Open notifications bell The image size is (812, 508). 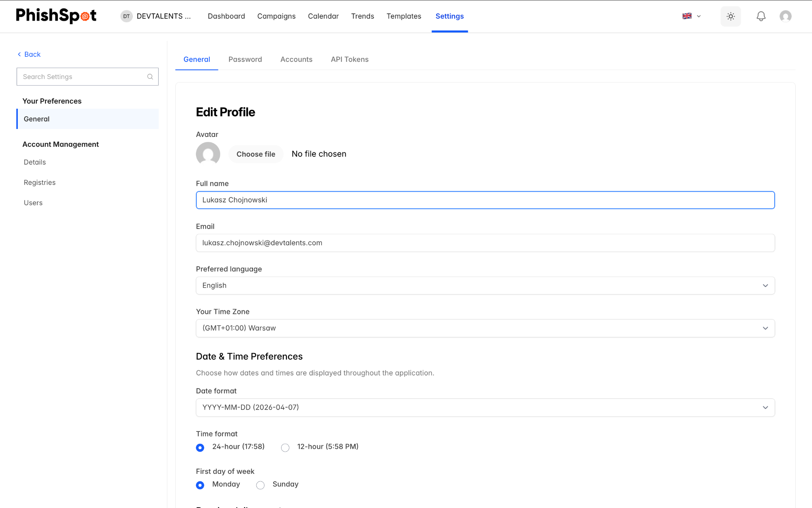(761, 16)
